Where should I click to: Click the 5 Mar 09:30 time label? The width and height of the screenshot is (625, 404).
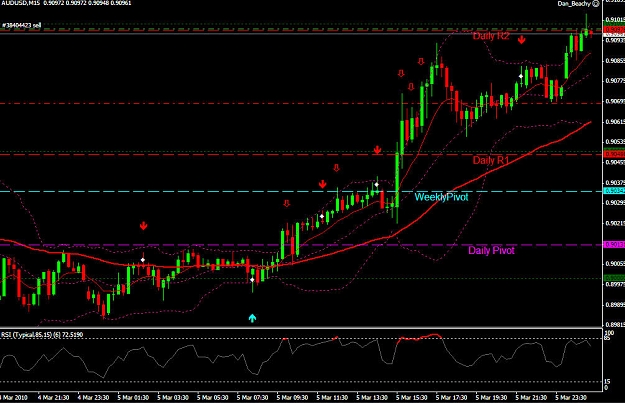click(x=292, y=398)
